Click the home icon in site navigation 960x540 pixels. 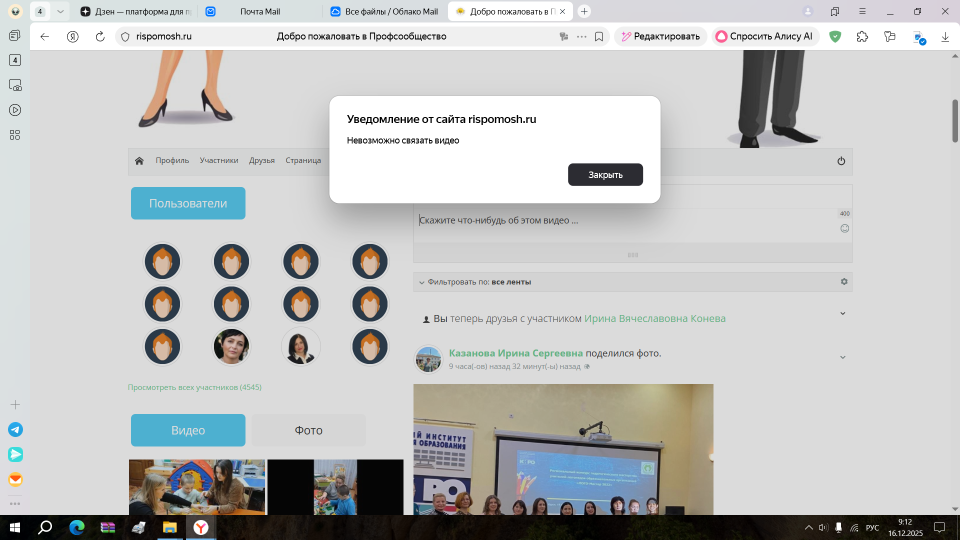pyautogui.click(x=139, y=161)
